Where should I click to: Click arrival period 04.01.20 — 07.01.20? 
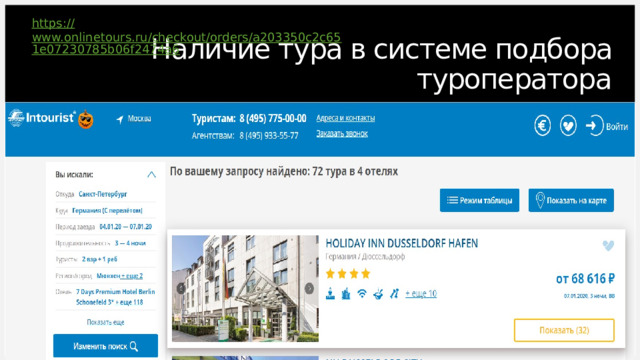[x=126, y=227]
